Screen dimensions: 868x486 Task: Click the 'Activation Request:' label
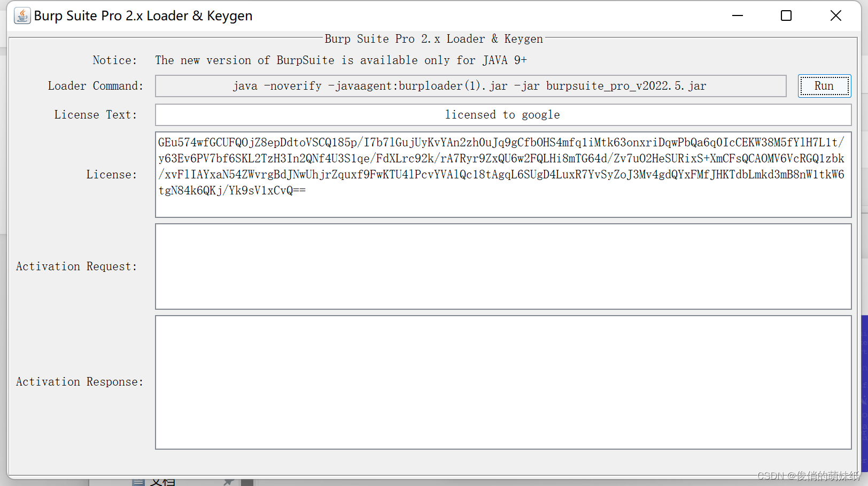76,266
